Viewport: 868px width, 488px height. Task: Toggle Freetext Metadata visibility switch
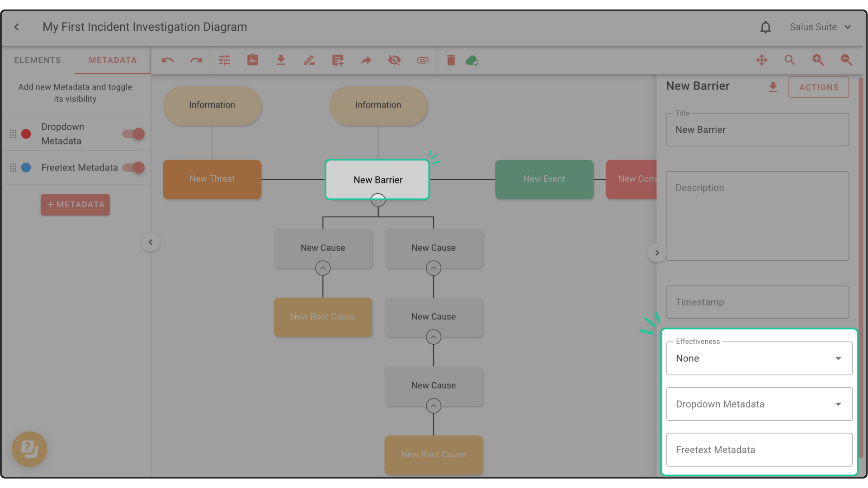134,168
